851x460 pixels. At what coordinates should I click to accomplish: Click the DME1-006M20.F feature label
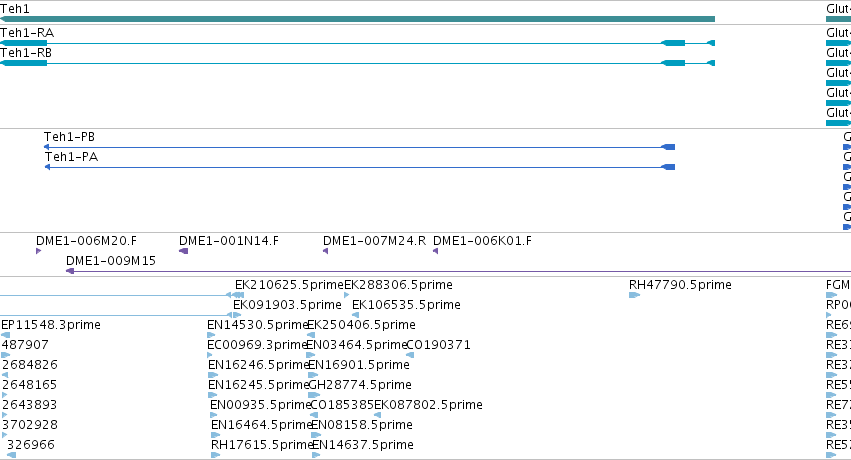click(86, 241)
